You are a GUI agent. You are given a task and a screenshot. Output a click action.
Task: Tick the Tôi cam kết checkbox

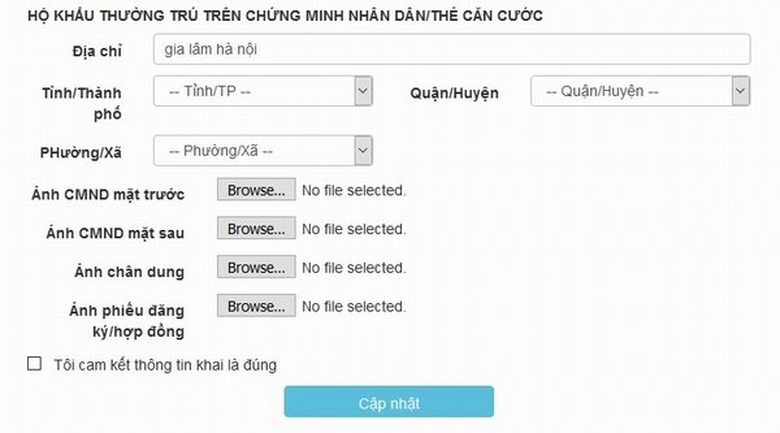click(34, 364)
